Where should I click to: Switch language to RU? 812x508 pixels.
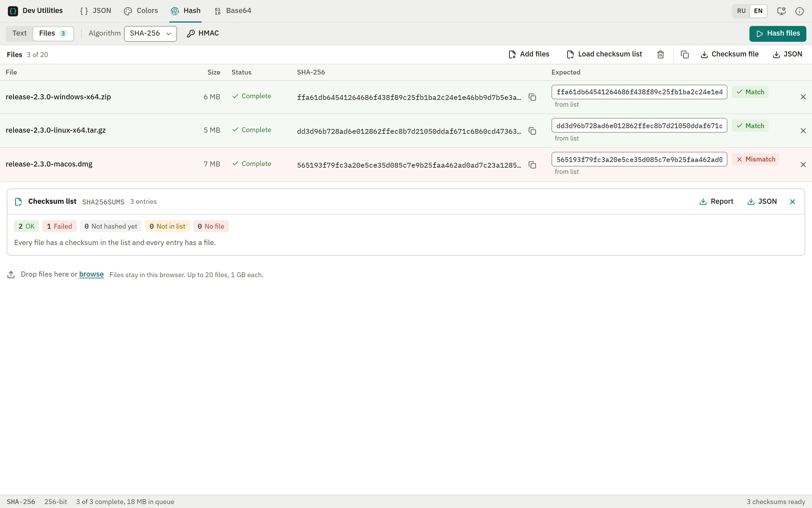(741, 11)
